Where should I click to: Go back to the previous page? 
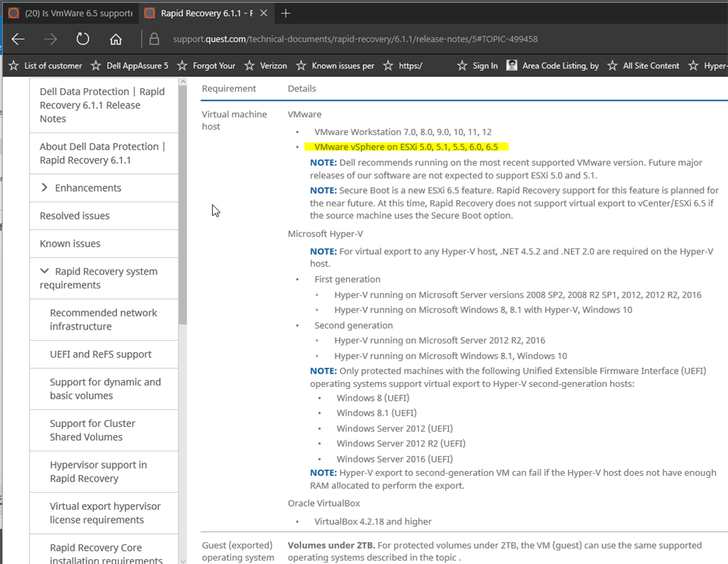click(18, 39)
